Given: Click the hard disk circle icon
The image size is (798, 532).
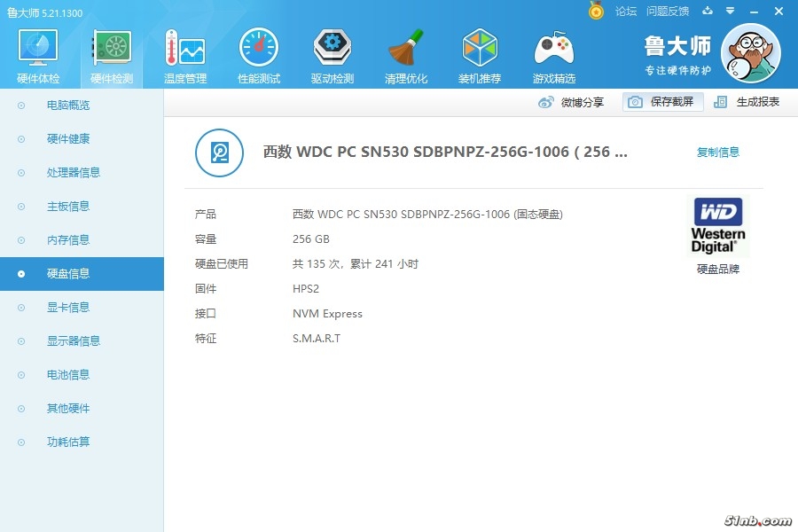Looking at the screenshot, I should tap(219, 153).
